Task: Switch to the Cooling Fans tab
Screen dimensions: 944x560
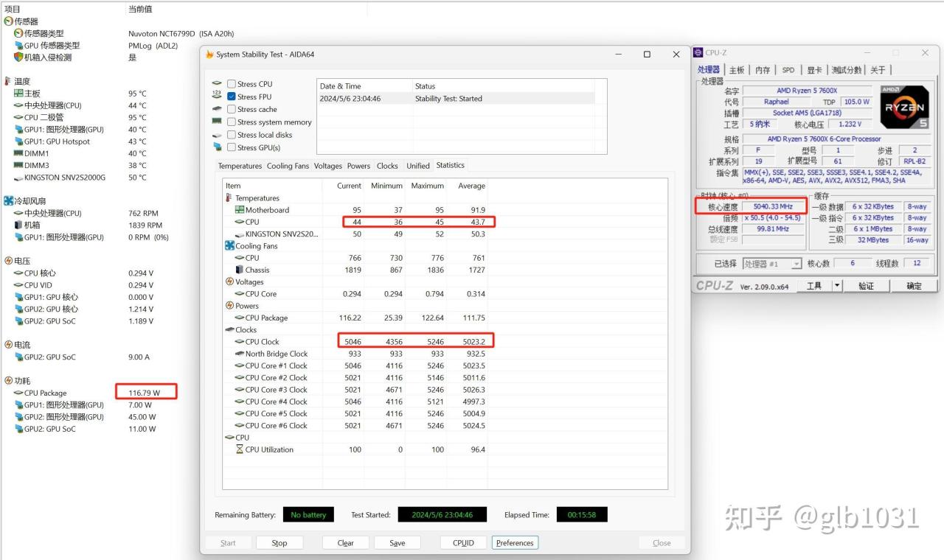Action: (288, 166)
